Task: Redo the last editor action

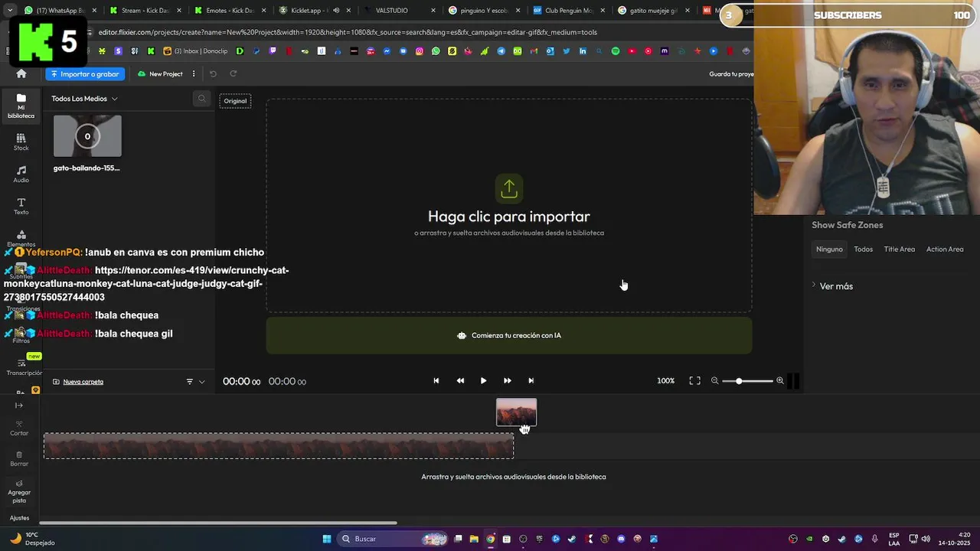Action: (x=234, y=73)
